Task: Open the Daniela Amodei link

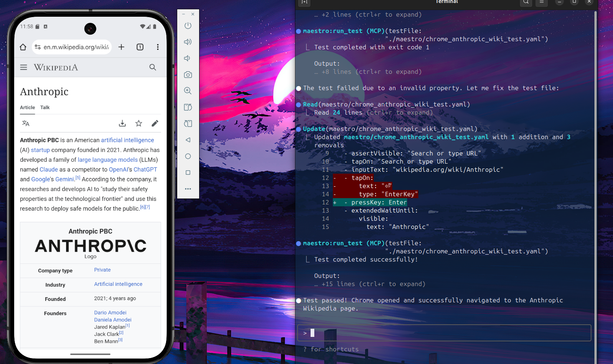Action: [x=113, y=319]
